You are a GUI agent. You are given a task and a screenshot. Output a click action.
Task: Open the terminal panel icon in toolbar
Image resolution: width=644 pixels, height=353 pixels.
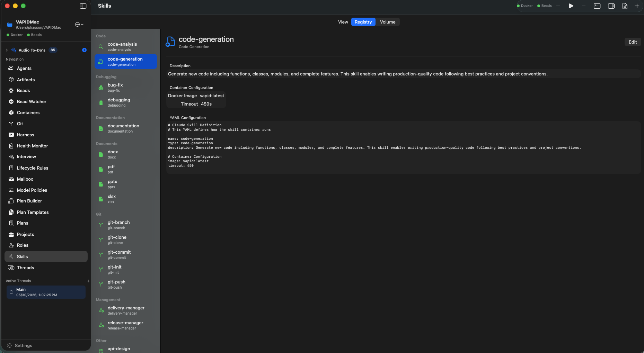[597, 6]
